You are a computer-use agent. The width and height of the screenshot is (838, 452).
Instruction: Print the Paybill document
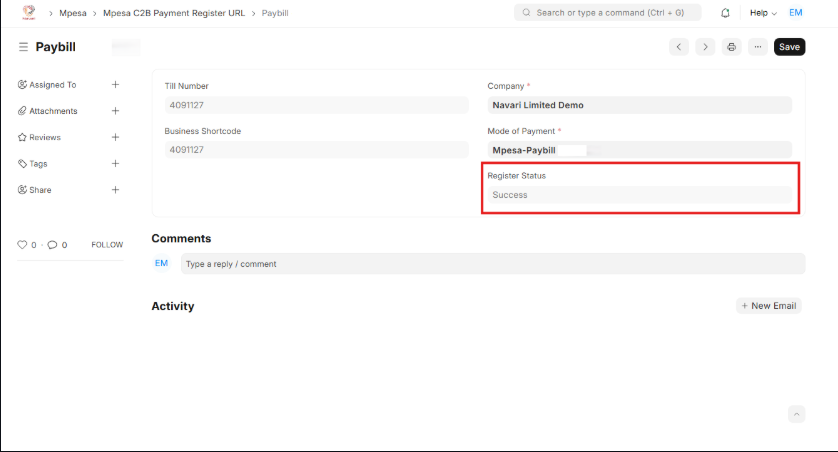[731, 47]
